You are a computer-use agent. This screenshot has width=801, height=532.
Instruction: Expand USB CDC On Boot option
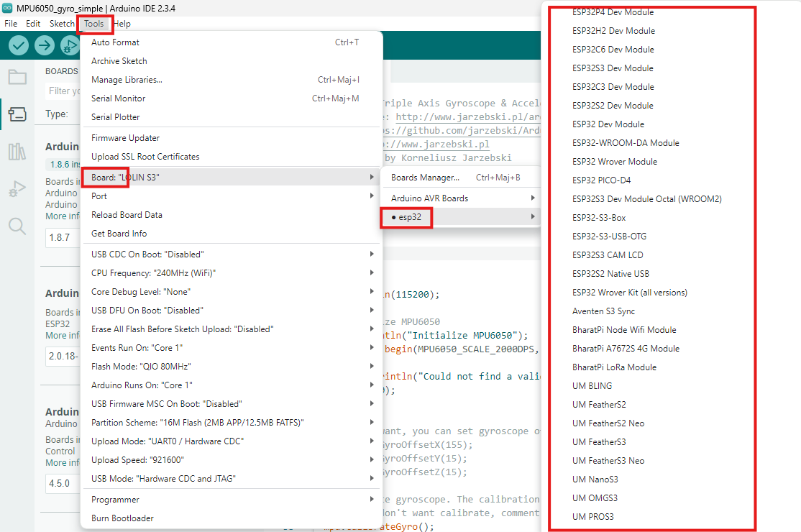coord(232,254)
